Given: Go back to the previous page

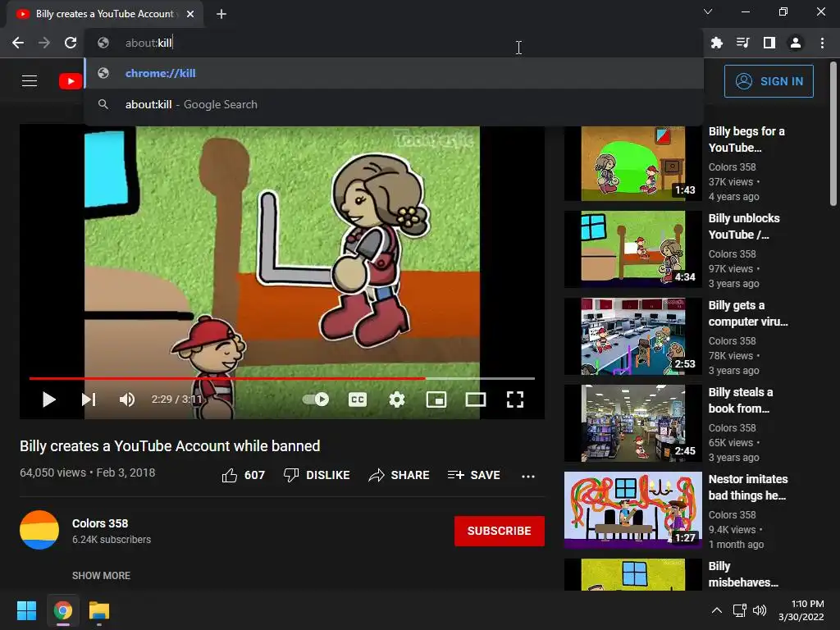Looking at the screenshot, I should point(18,43).
